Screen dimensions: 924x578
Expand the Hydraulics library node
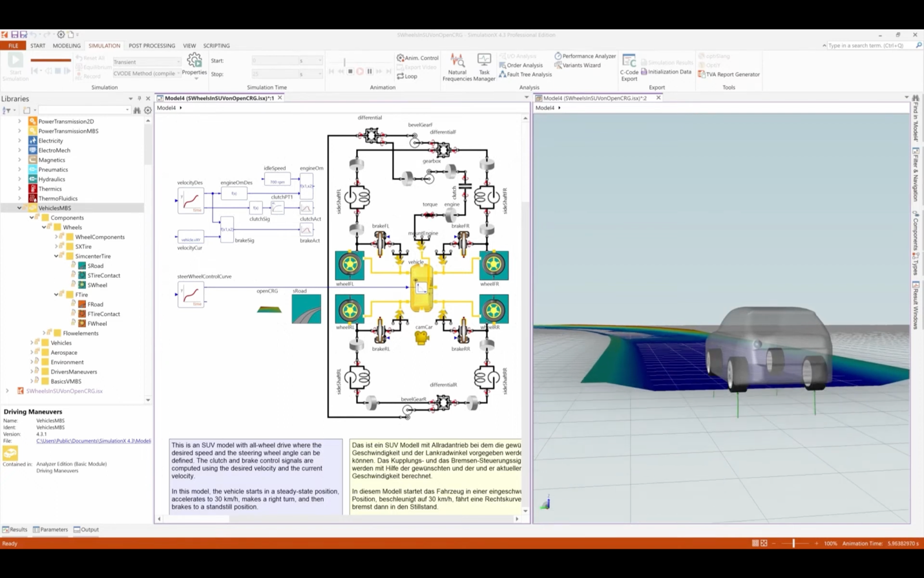click(19, 179)
